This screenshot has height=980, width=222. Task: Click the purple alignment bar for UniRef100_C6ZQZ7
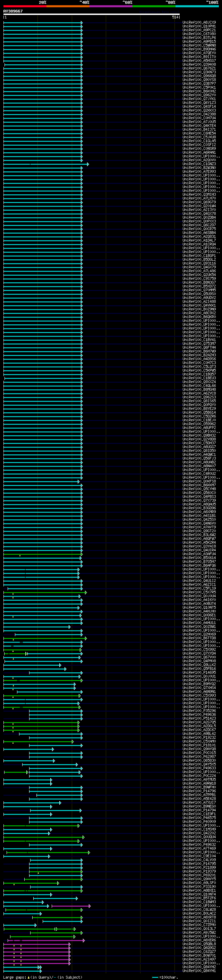[37, 951]
